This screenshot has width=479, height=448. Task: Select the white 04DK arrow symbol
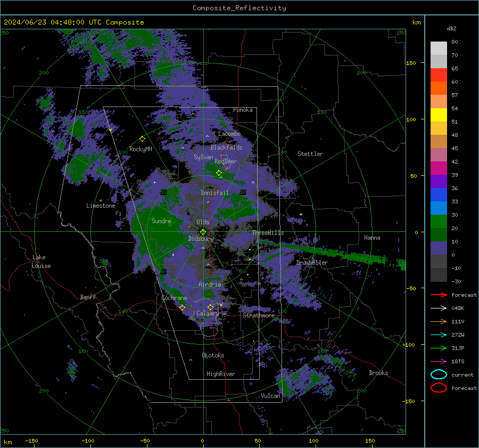click(x=439, y=308)
